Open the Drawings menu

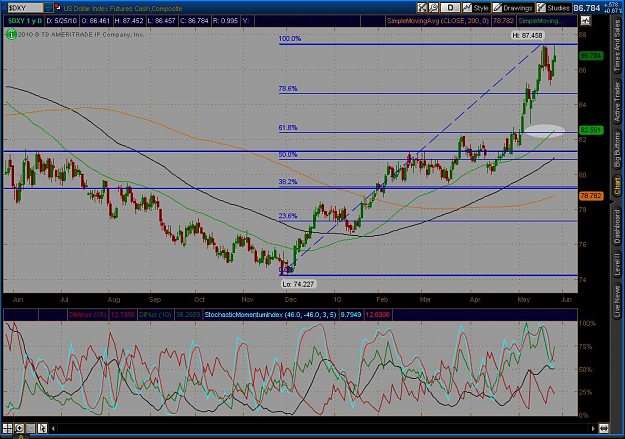513,8
